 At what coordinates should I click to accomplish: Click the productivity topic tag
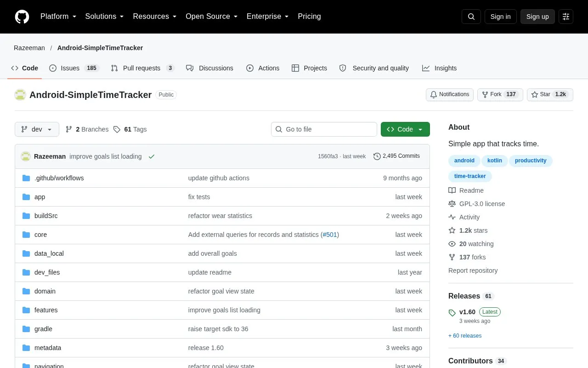click(x=531, y=161)
